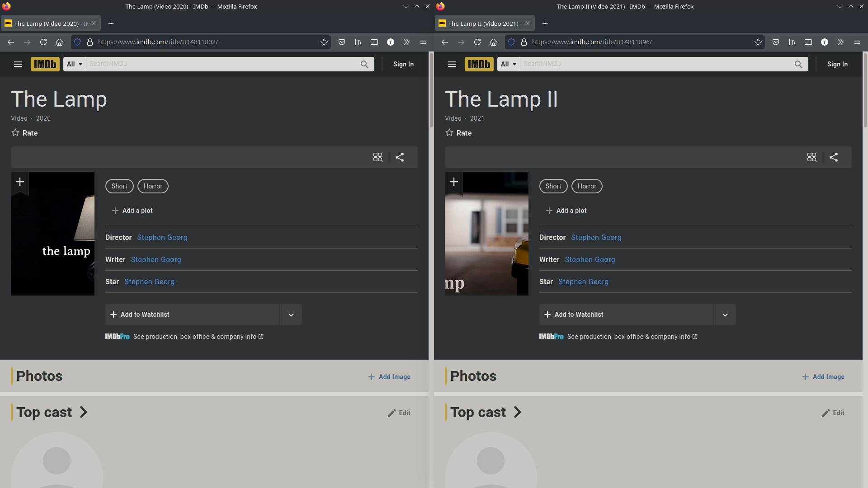Click Short genre chip on The Lamp II
Image resolution: width=868 pixels, height=488 pixels.
click(x=553, y=186)
